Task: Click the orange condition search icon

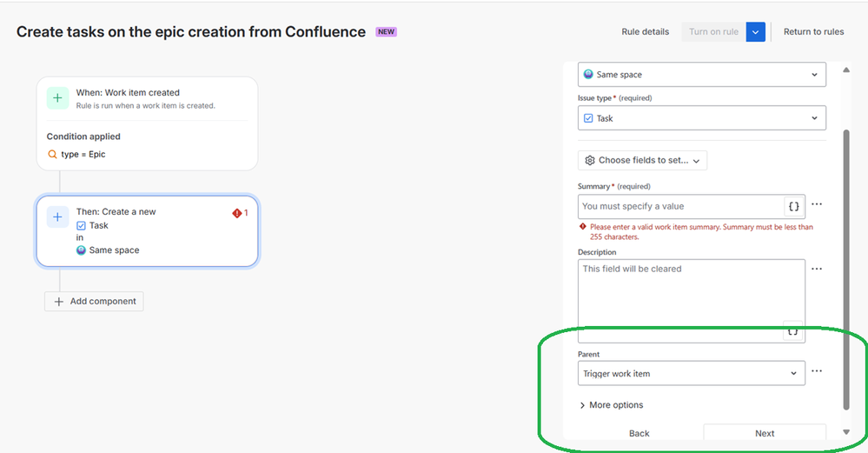Action: 52,155
